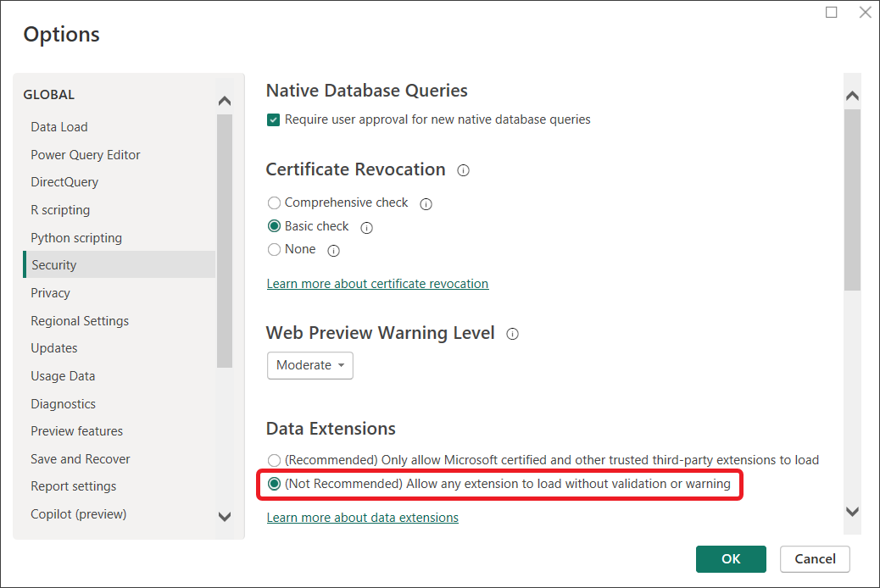Click info icon beside Comprehensive check
Viewport: 880px width, 588px height.
pyautogui.click(x=426, y=204)
